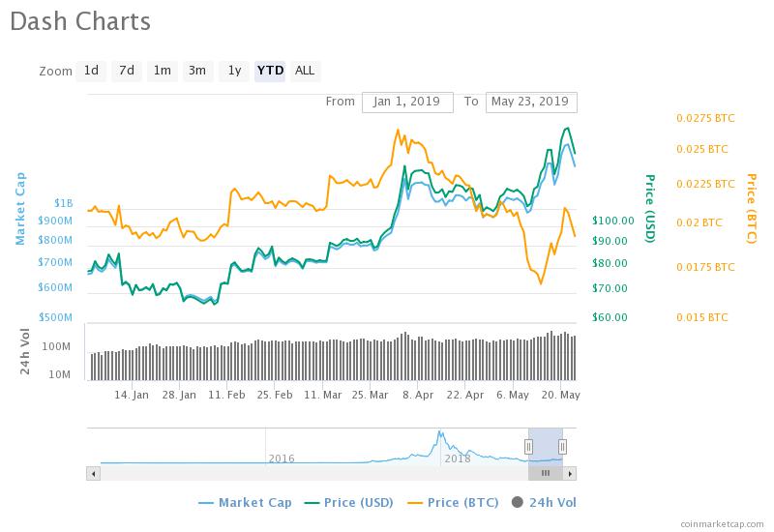
Task: Select the YTD zoom button
Action: 270,71
